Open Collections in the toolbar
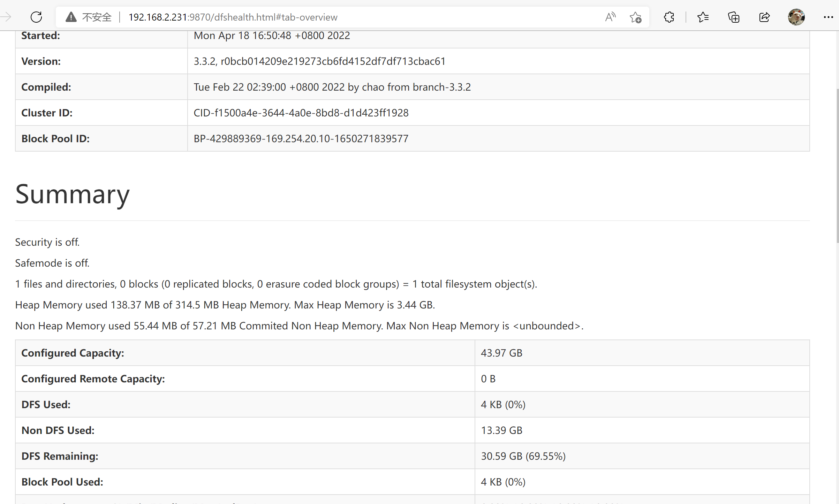 click(733, 17)
